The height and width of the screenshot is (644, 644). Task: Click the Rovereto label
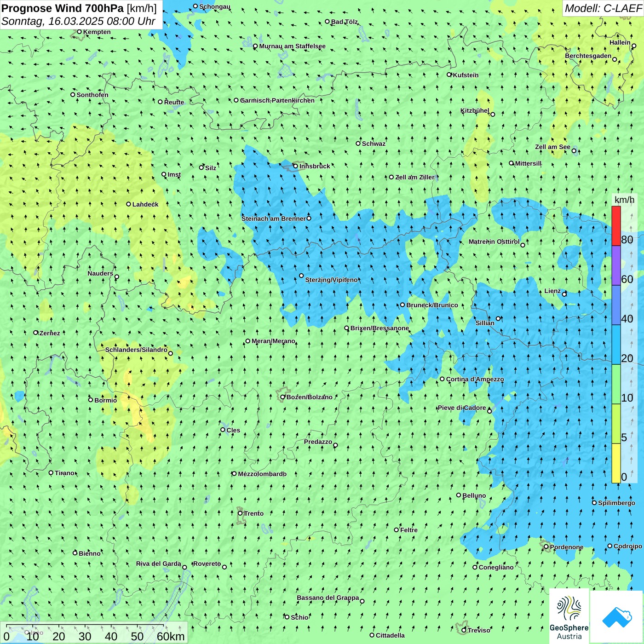207,563
